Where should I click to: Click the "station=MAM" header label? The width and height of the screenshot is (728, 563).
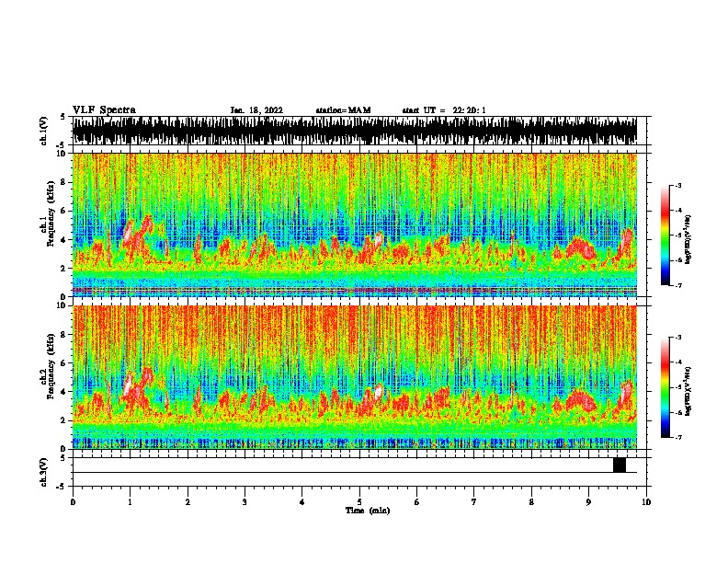(x=343, y=110)
